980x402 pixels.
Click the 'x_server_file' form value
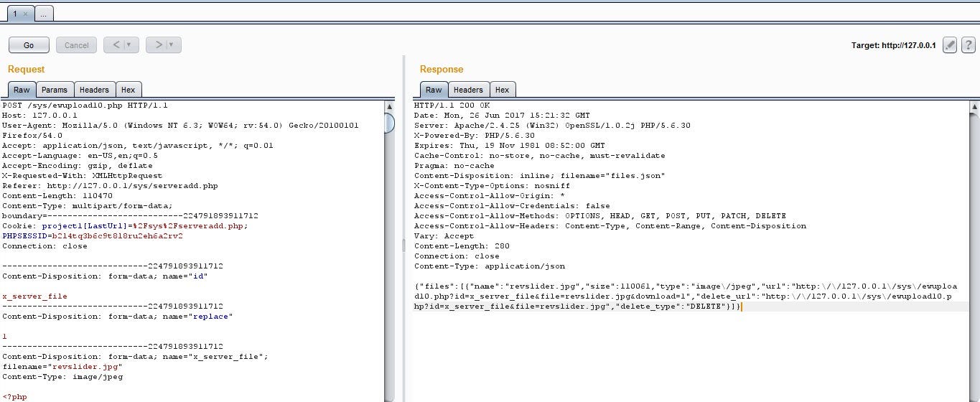pyautogui.click(x=34, y=296)
